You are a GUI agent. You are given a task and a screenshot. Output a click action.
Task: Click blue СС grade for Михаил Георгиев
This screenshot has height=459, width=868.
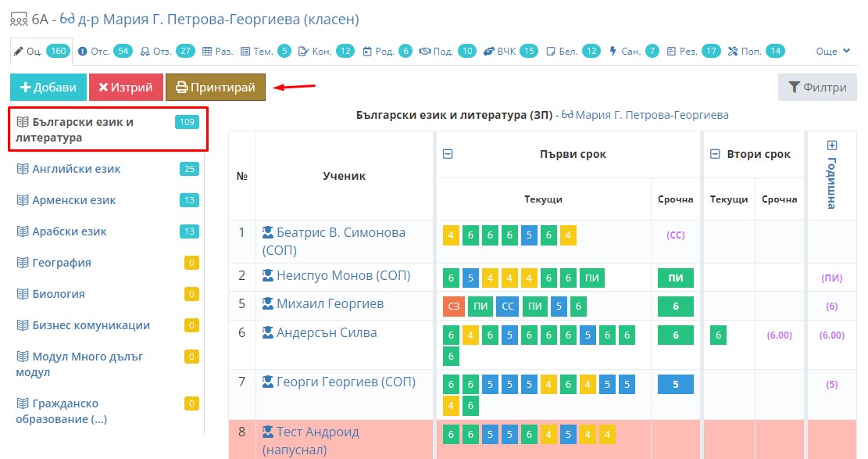[x=508, y=307]
